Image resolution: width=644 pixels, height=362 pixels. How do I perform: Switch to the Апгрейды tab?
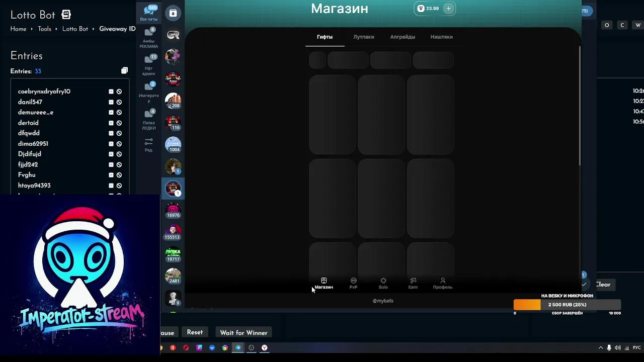403,37
